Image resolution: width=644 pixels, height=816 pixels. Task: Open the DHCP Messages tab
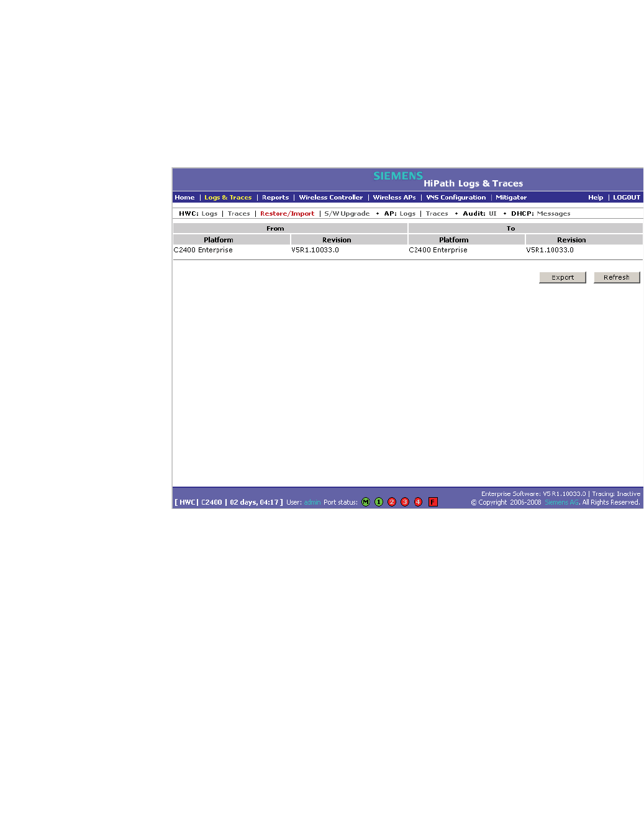coord(553,214)
